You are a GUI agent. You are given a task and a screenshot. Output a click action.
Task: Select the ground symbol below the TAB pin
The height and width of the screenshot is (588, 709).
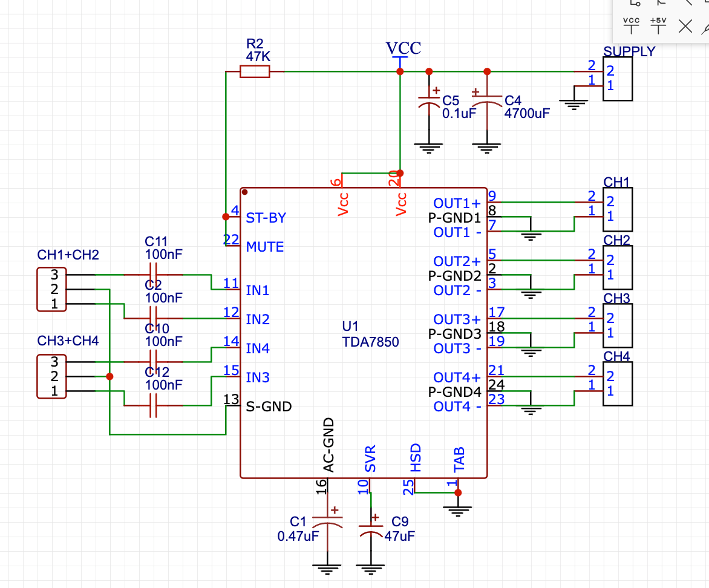pos(457,510)
